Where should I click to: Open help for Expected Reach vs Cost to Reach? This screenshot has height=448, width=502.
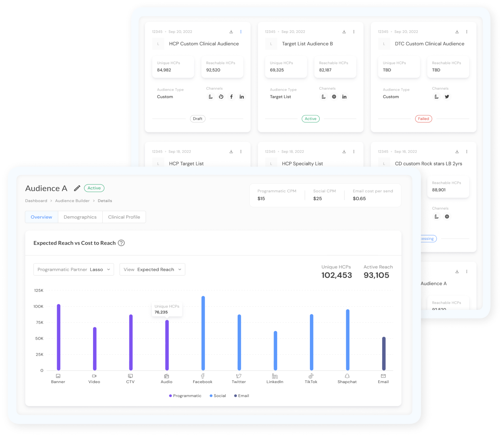[x=121, y=243]
